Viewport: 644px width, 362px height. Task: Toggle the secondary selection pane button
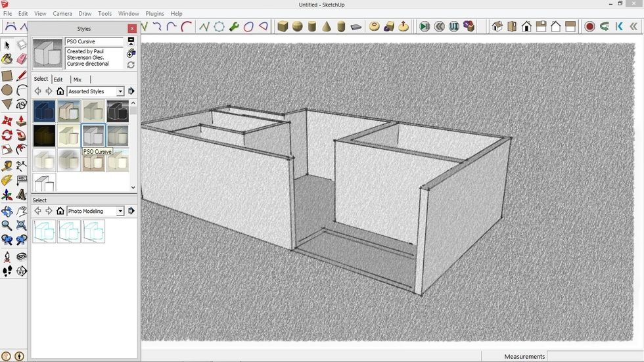(131, 41)
